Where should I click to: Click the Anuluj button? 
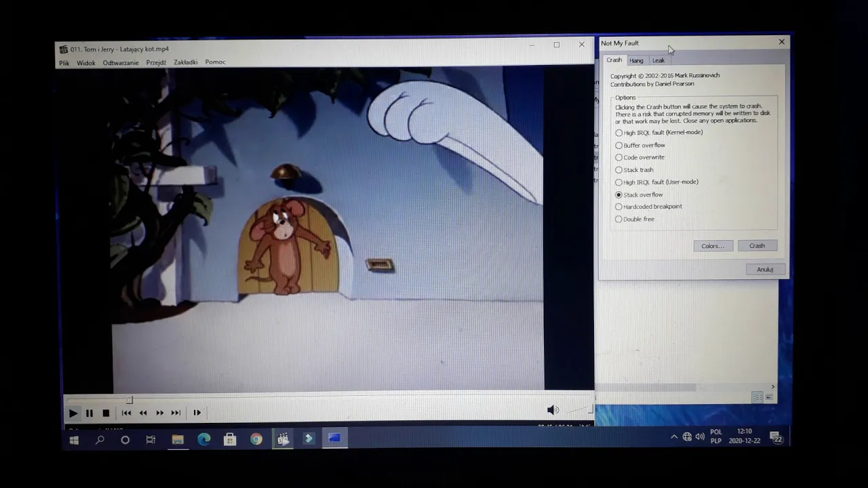[x=765, y=270]
